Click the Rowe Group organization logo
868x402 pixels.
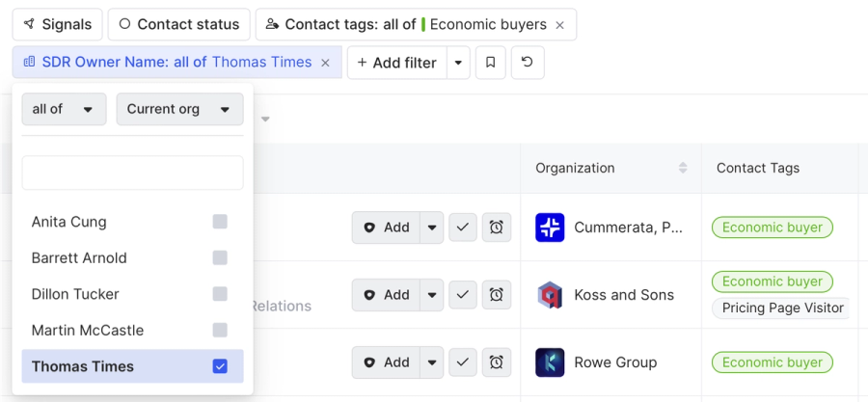pyautogui.click(x=550, y=362)
